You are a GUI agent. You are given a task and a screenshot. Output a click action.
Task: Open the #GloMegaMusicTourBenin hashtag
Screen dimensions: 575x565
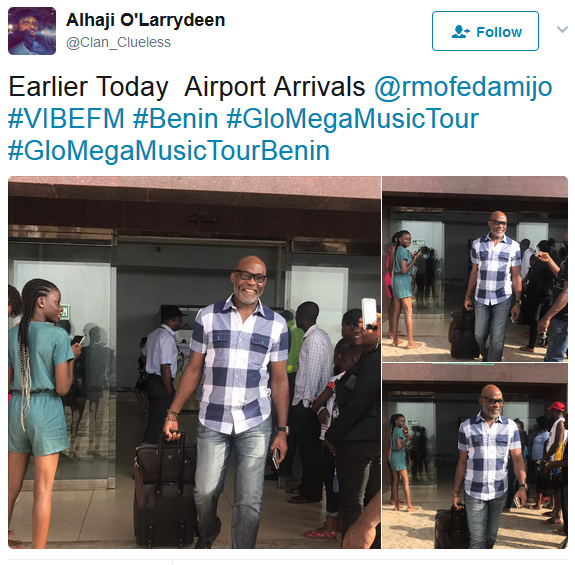click(169, 151)
